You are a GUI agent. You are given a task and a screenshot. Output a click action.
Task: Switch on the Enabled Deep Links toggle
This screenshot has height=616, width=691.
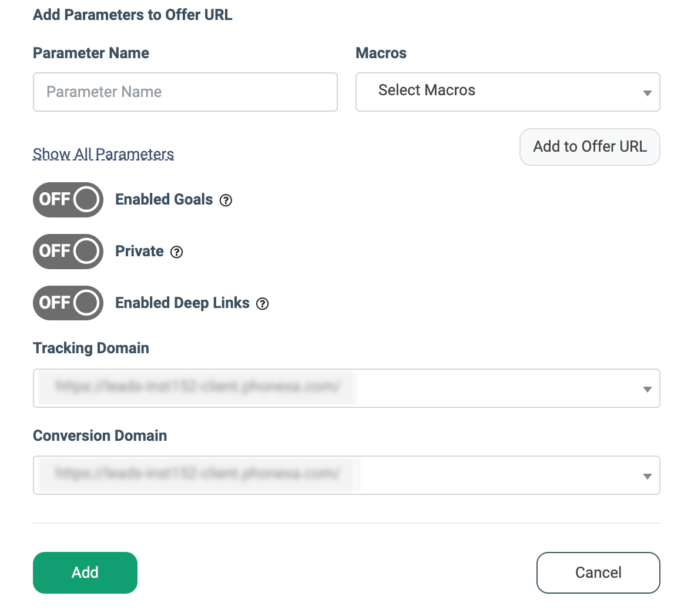pos(68,303)
